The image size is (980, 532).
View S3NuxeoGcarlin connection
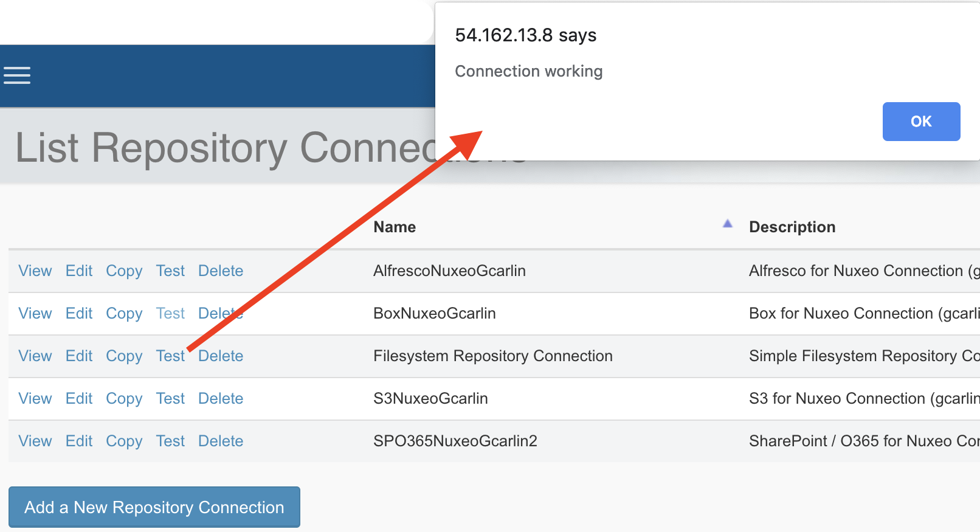[x=35, y=398]
